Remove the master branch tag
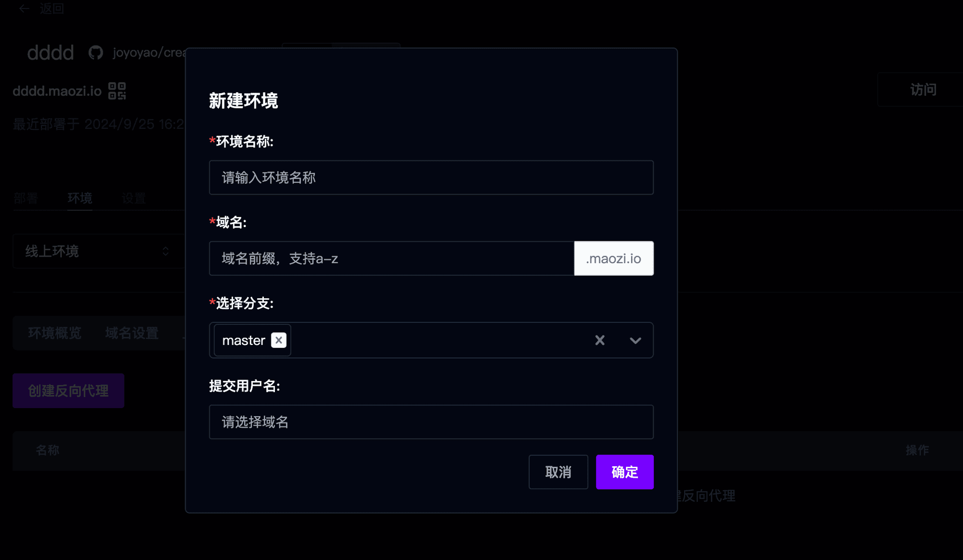The image size is (963, 560). 279,340
